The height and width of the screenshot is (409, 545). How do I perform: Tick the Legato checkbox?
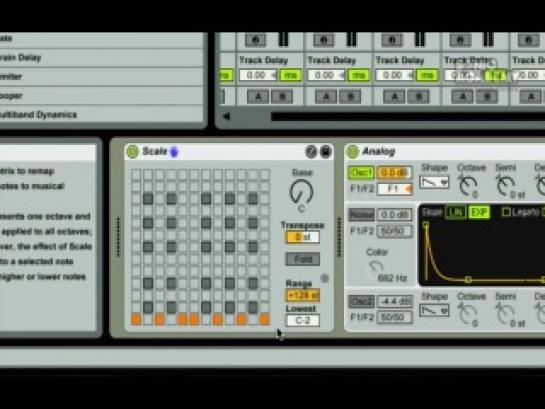tap(506, 212)
